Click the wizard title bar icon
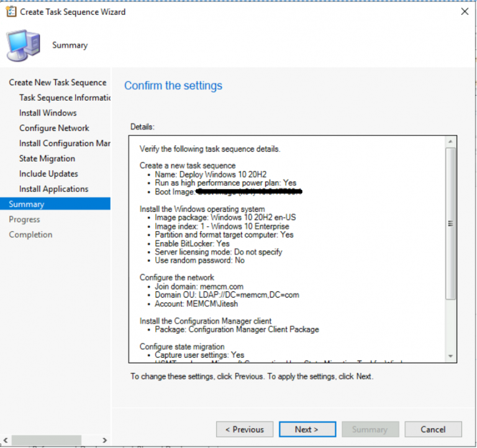Image resolution: width=477 pixels, height=448 pixels. pos(11,12)
